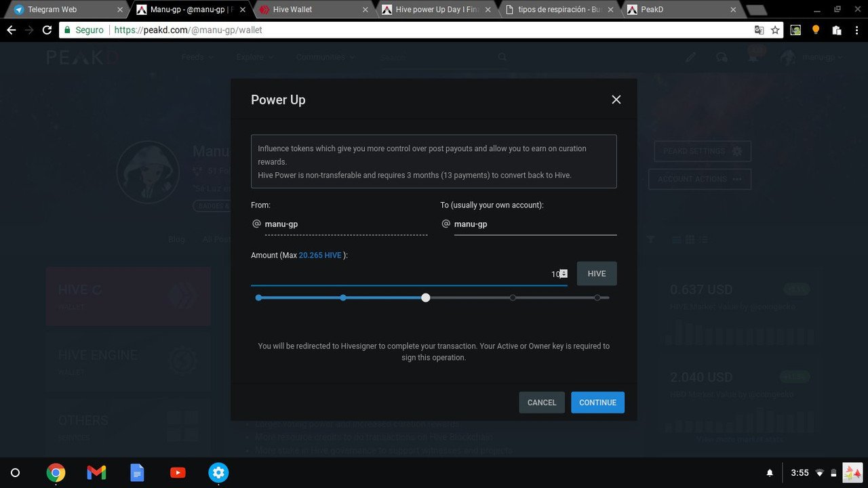
Task: Click the From account field manu-gp
Action: pyautogui.click(x=346, y=224)
